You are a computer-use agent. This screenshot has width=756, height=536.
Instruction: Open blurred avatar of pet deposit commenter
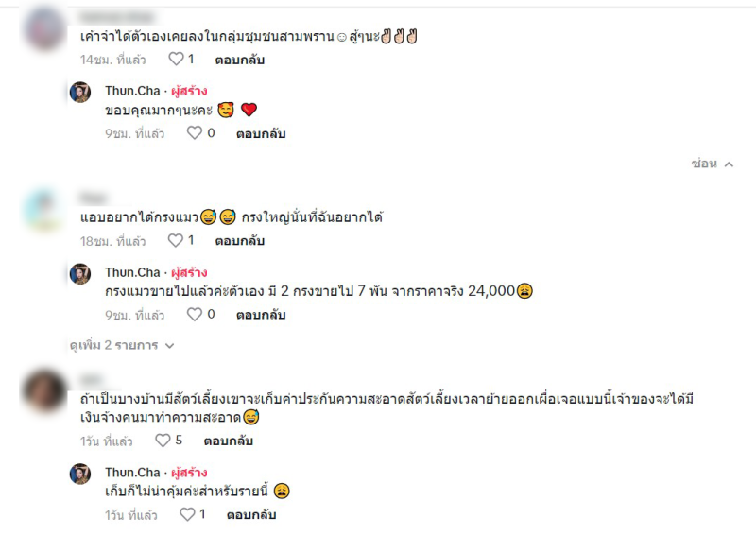coord(44,390)
